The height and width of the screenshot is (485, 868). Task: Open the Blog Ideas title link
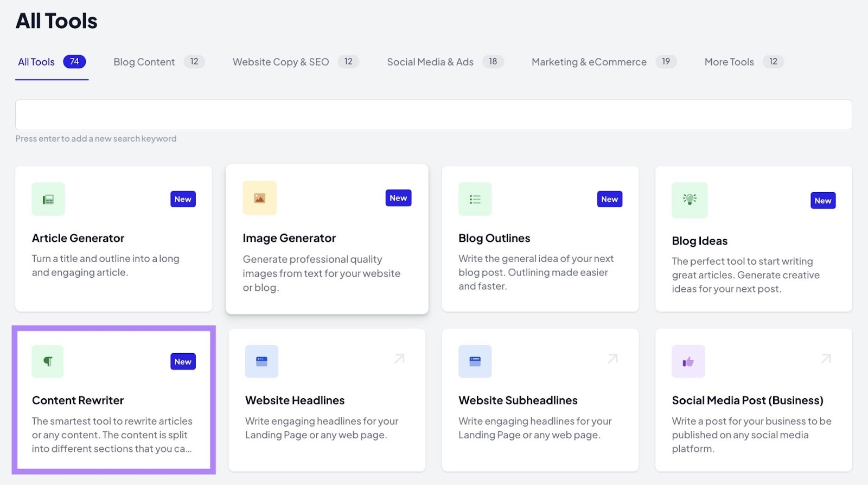click(x=699, y=241)
